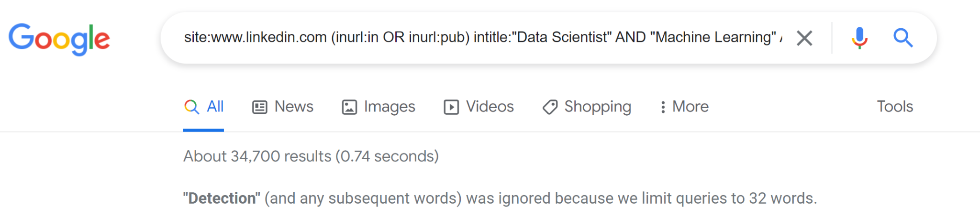
Task: Click the bold "Detection" word in notice
Action: click(x=222, y=198)
